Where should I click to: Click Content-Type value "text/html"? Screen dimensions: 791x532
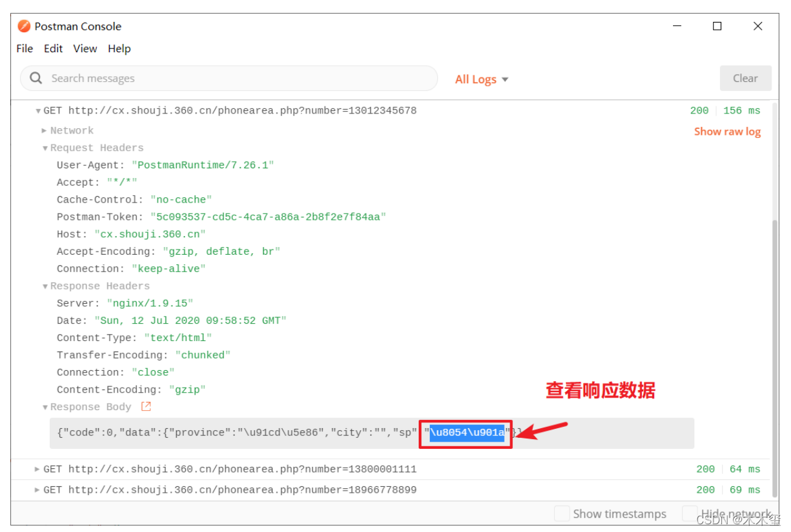click(177, 338)
